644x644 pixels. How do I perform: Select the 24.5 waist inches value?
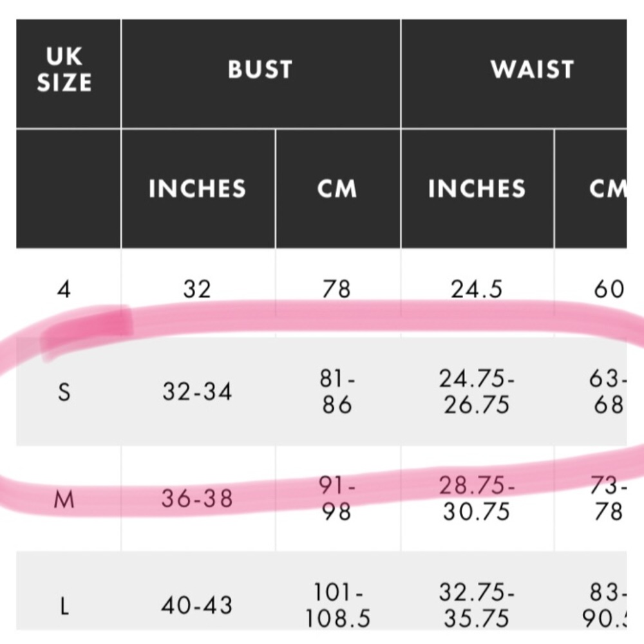477,289
